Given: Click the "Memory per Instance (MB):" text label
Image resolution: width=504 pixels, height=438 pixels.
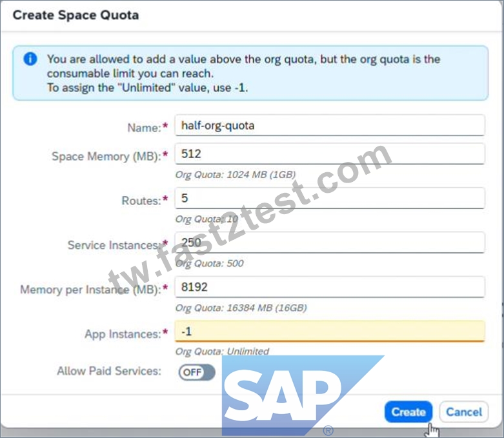Looking at the screenshot, I should (x=90, y=290).
